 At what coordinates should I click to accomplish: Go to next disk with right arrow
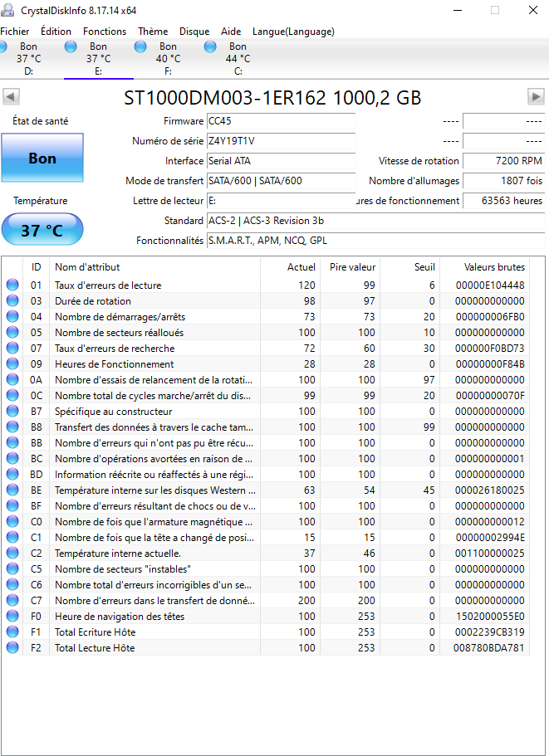pos(536,96)
